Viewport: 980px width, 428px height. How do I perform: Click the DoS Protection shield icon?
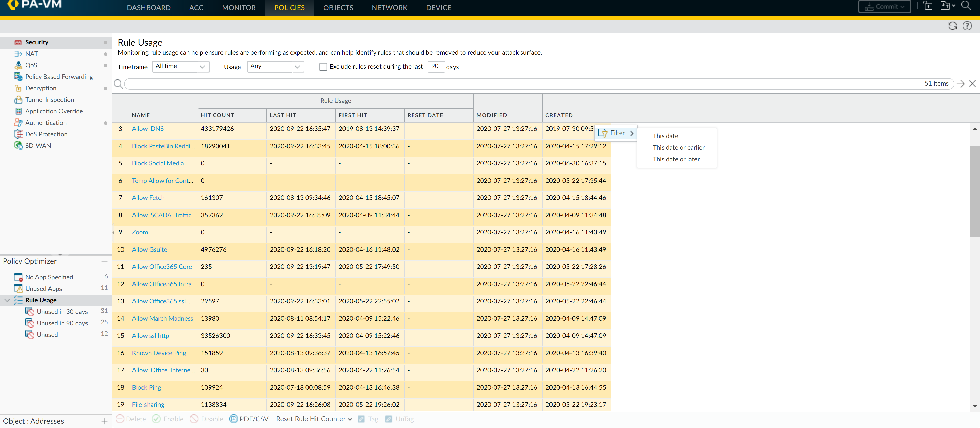(x=18, y=134)
